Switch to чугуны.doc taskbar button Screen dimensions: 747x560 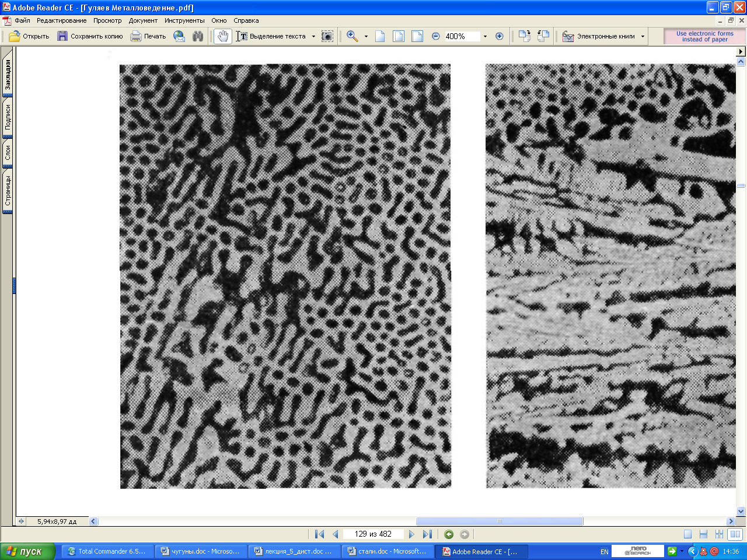(x=202, y=551)
